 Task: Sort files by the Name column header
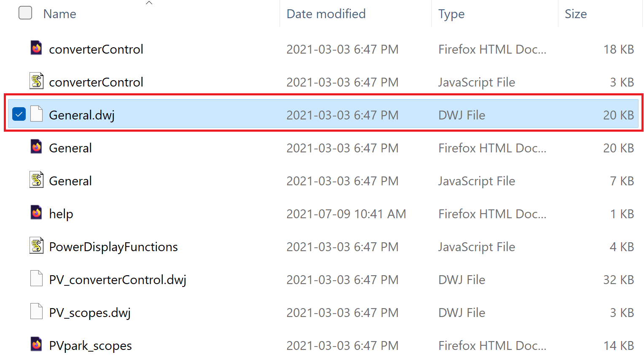[60, 14]
